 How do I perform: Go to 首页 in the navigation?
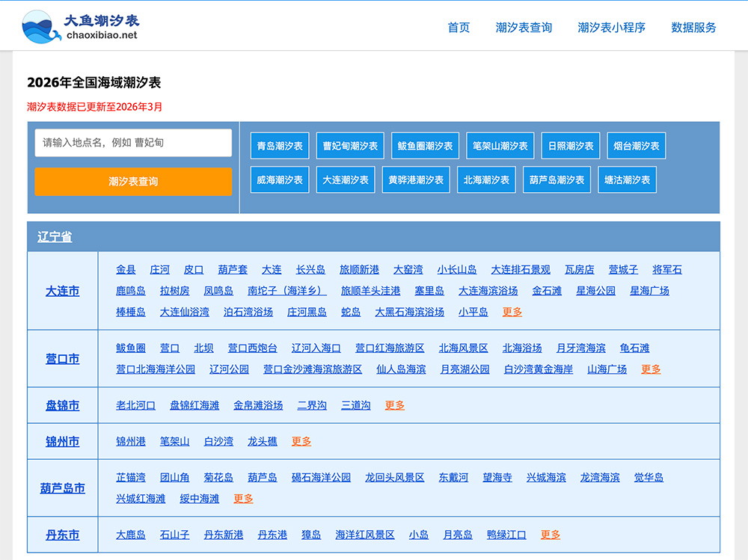click(x=459, y=28)
